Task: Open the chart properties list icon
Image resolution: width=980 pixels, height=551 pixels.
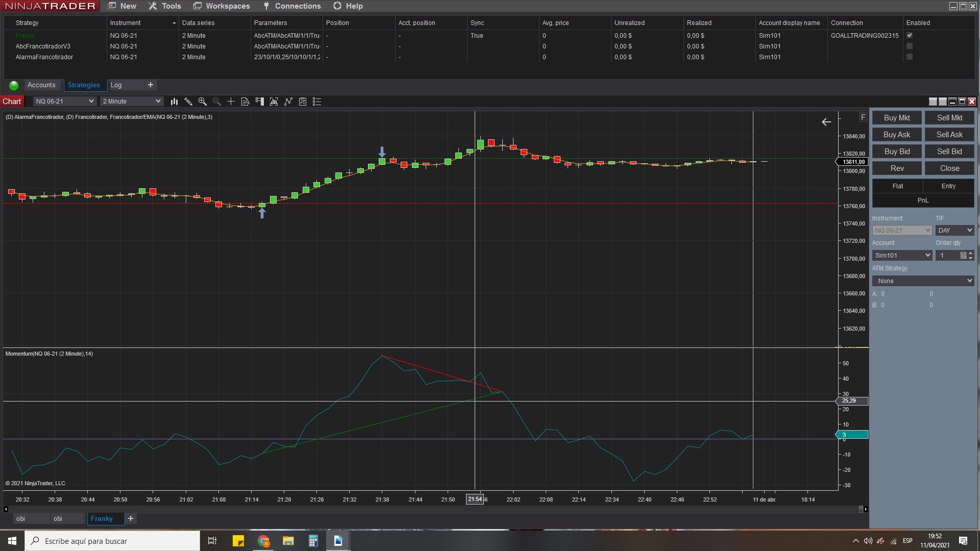Action: coord(317,102)
